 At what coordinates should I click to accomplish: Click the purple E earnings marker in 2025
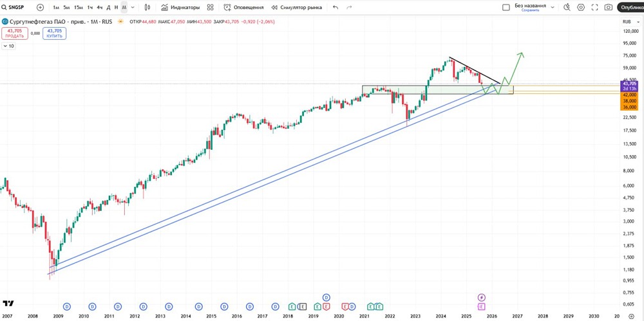point(482,306)
